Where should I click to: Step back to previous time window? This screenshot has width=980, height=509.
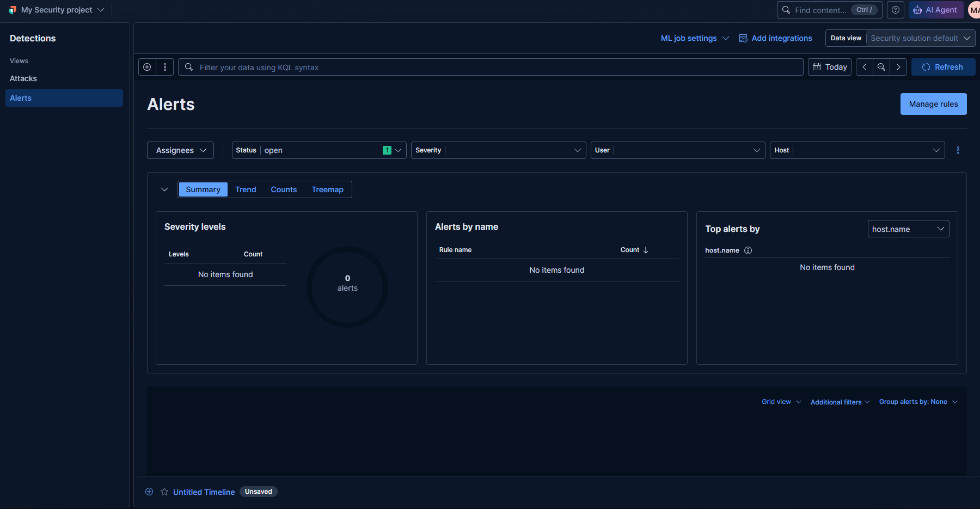point(865,67)
